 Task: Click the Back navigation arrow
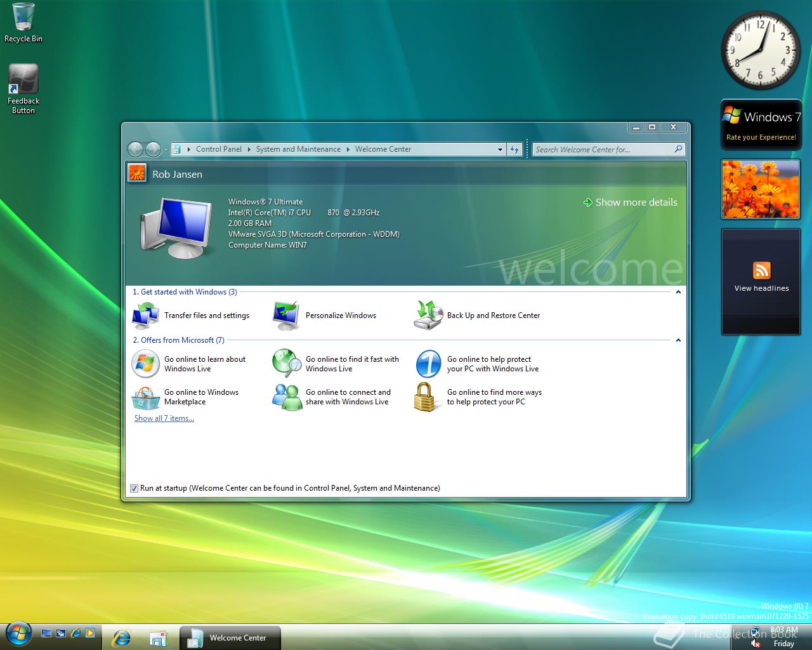pyautogui.click(x=135, y=149)
